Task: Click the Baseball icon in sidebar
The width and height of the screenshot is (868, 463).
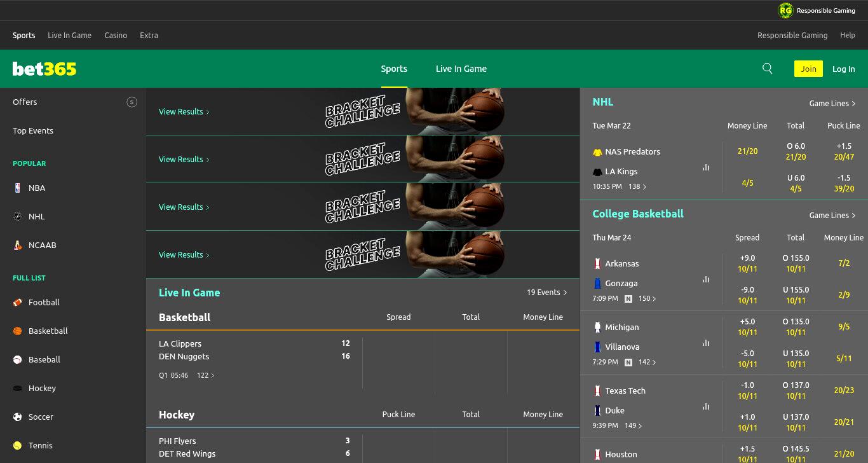Action: click(x=17, y=359)
